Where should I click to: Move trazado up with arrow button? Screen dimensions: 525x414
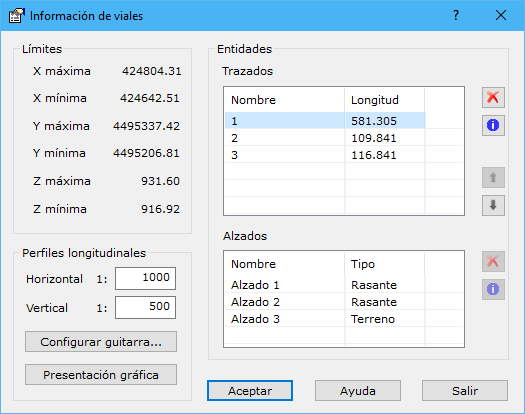coord(493,178)
